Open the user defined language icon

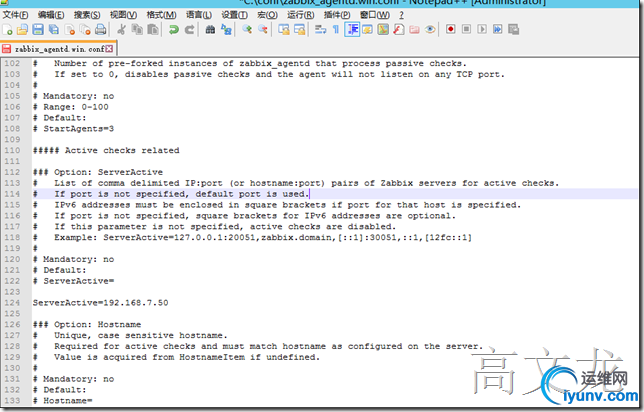coord(368,30)
